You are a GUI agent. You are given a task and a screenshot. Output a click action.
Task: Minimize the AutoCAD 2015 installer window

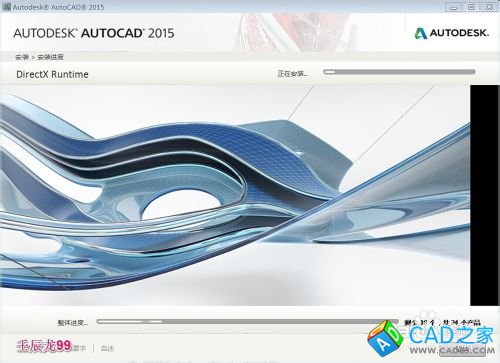pos(453,7)
